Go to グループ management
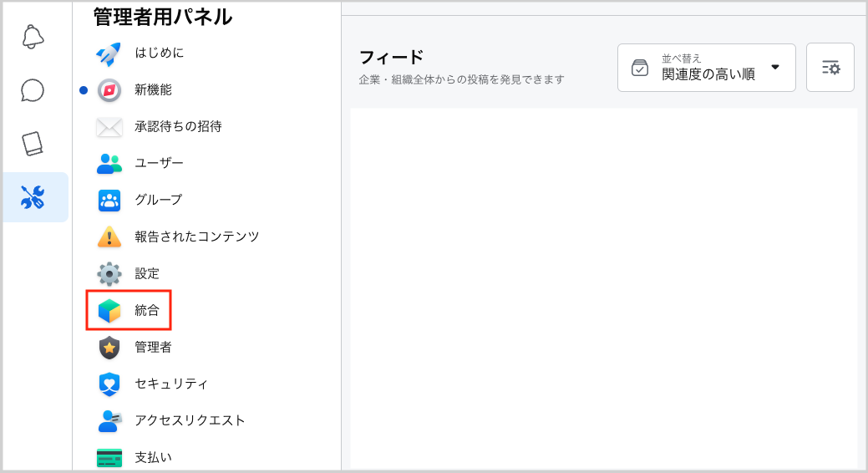This screenshot has width=868, height=473. [159, 200]
